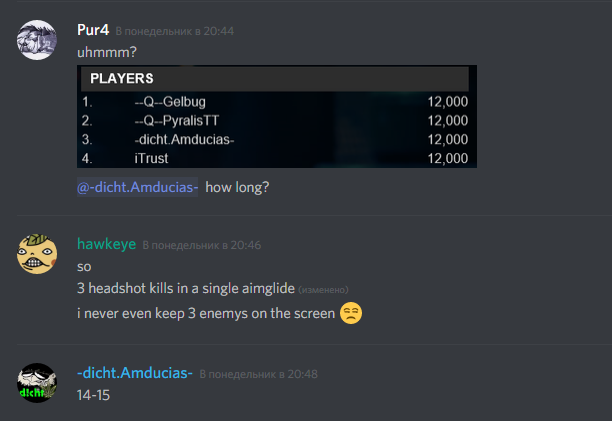
Task: Click the 20:48 timestamp on Amducias message
Action: click(x=258, y=375)
